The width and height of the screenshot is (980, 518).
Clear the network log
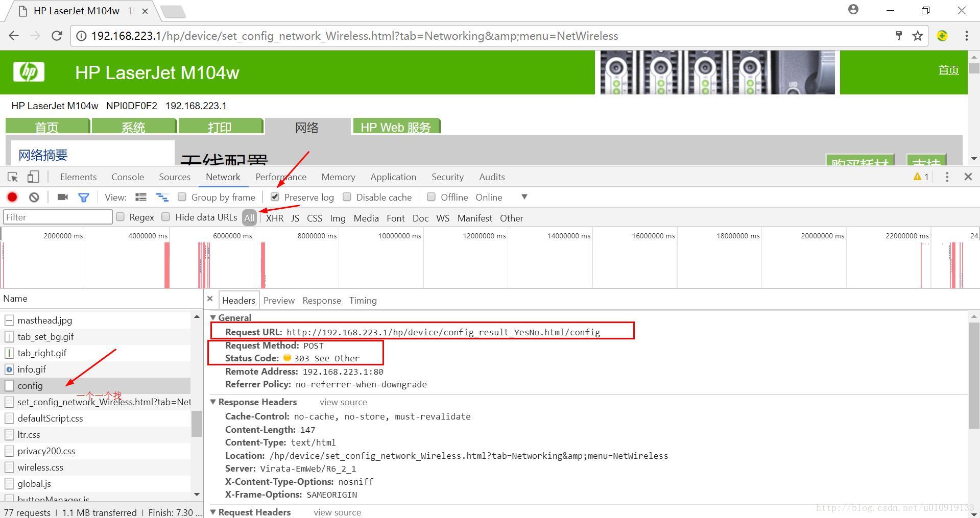[x=34, y=197]
